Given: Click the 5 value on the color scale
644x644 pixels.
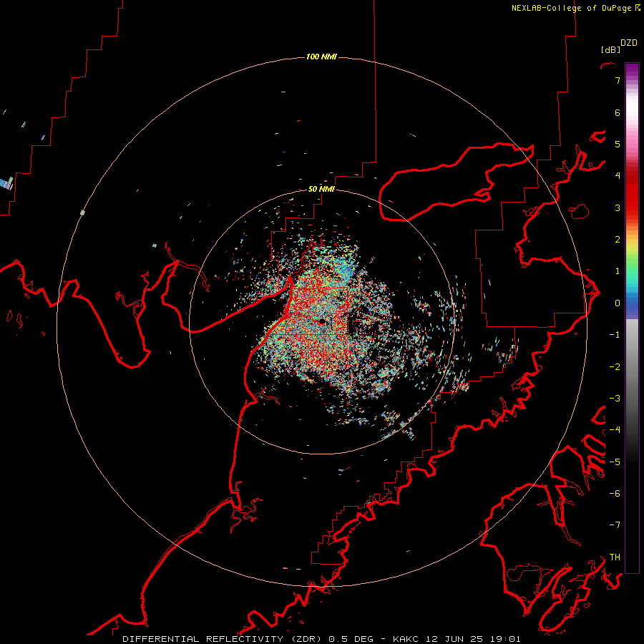Looking at the screenshot, I should coord(618,144).
